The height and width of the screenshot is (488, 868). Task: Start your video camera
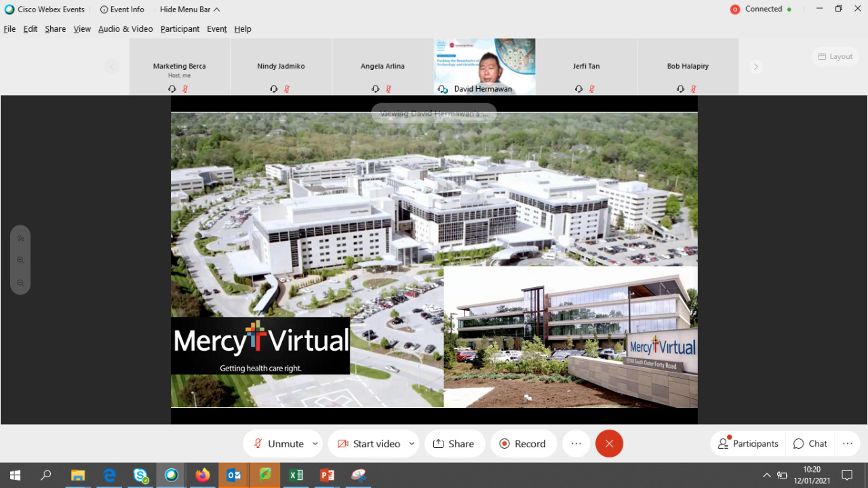coord(368,444)
